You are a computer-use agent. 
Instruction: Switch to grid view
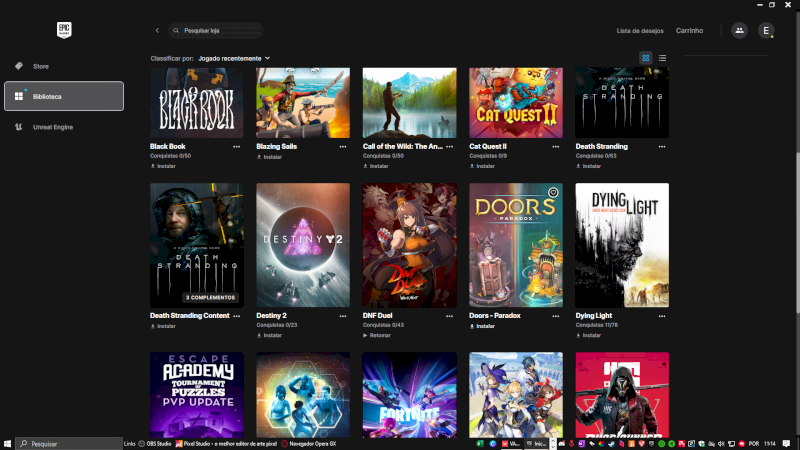click(x=645, y=58)
